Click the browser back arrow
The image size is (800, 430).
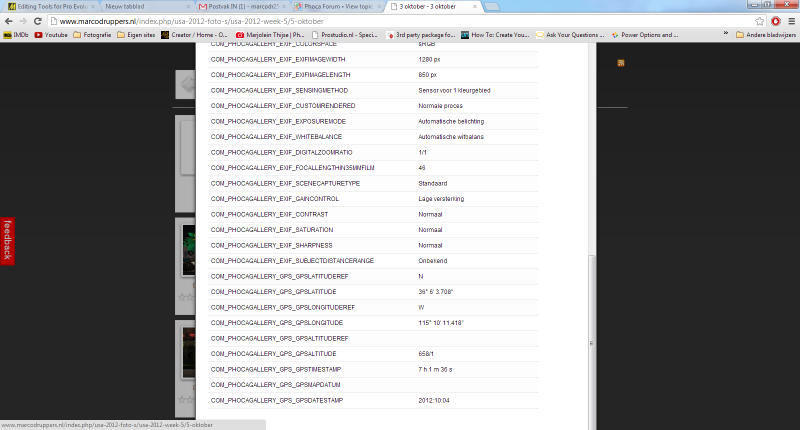[9, 20]
